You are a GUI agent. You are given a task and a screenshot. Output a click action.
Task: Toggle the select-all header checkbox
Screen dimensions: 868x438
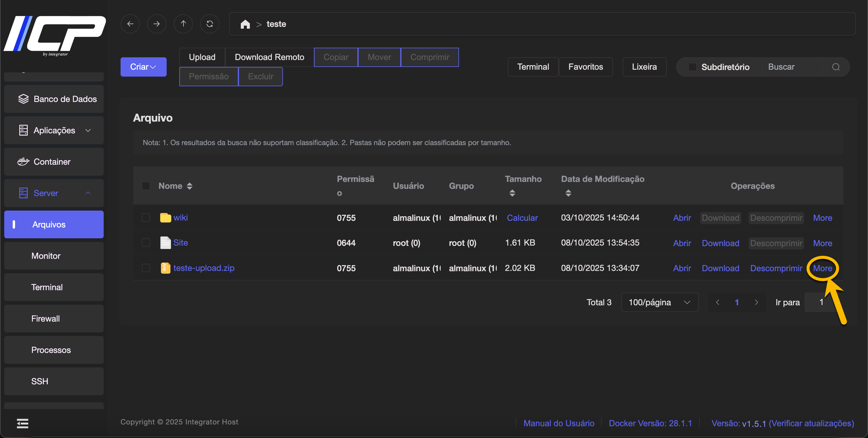146,186
